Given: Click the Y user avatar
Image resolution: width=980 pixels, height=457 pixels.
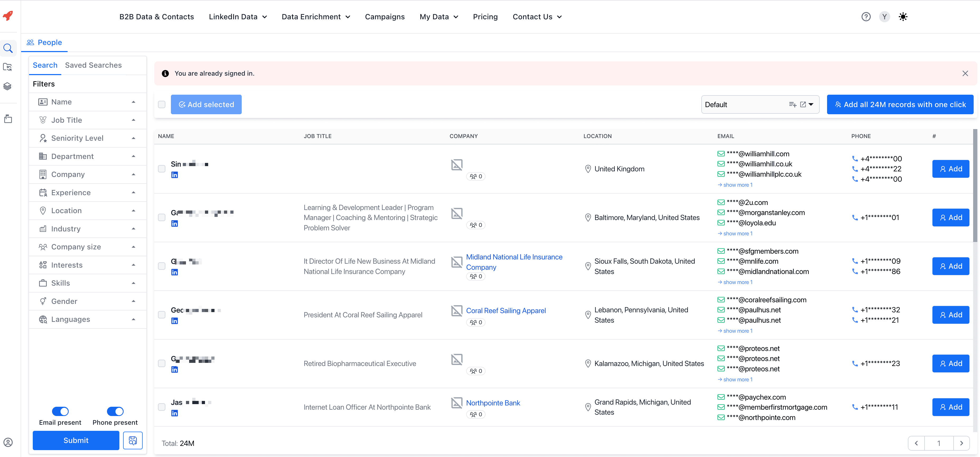Looking at the screenshot, I should pyautogui.click(x=884, y=17).
